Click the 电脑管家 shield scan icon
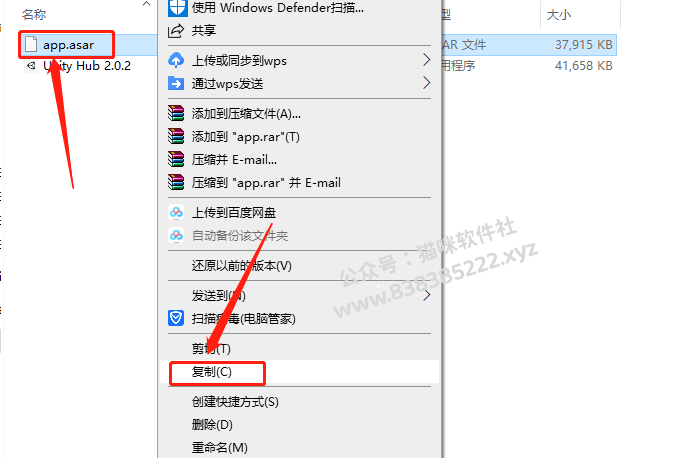 click(x=176, y=319)
